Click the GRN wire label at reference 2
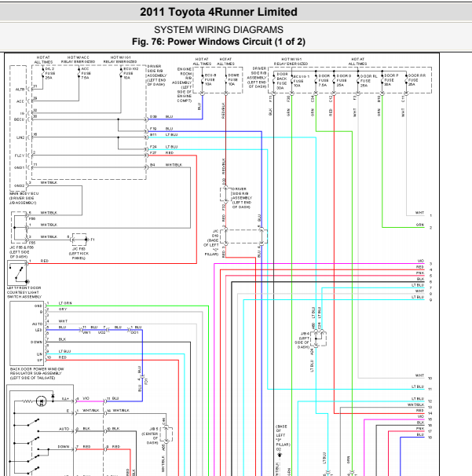 pos(420,225)
